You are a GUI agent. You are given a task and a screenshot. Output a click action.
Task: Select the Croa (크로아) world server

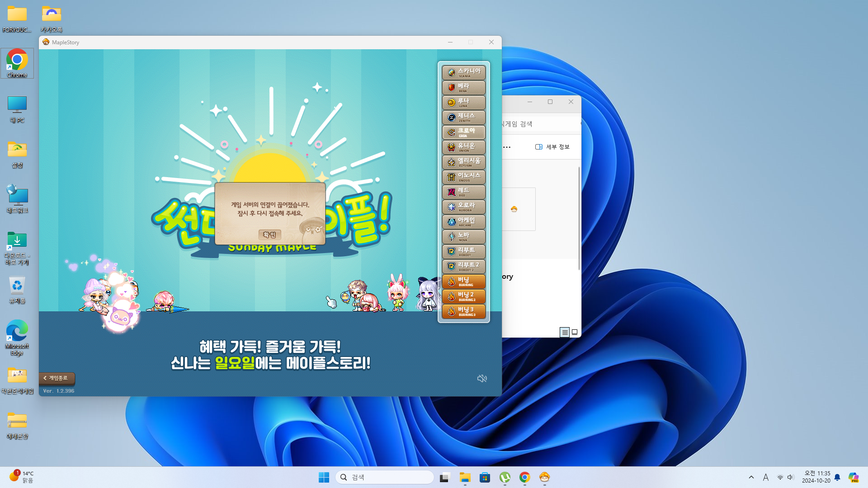click(463, 132)
